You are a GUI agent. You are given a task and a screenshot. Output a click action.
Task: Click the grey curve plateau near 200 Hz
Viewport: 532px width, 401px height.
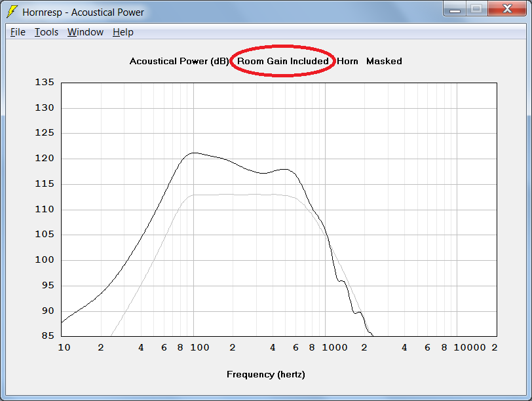point(233,195)
